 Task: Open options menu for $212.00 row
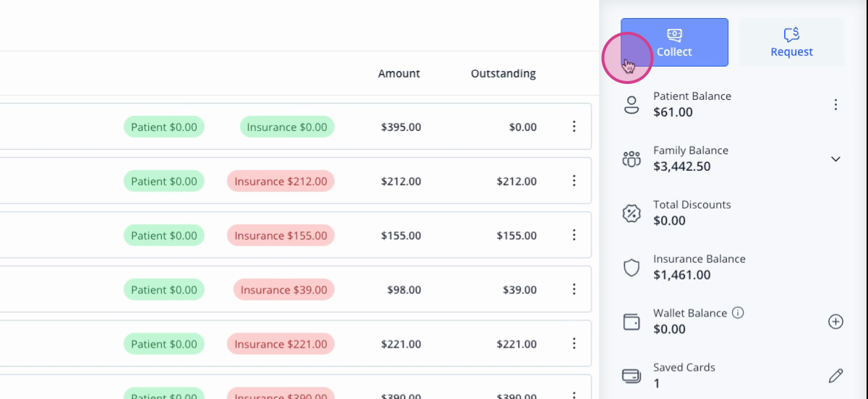(x=574, y=181)
